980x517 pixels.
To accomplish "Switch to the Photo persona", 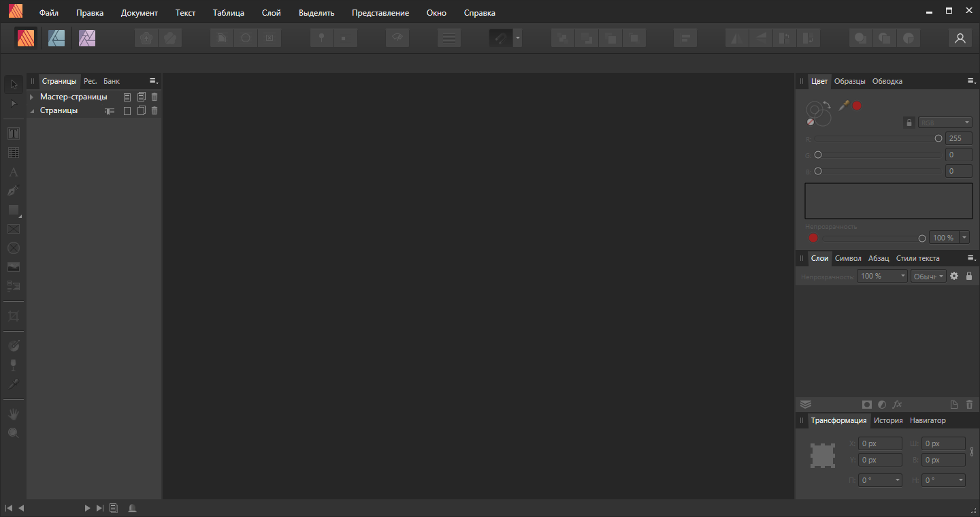I will 87,38.
